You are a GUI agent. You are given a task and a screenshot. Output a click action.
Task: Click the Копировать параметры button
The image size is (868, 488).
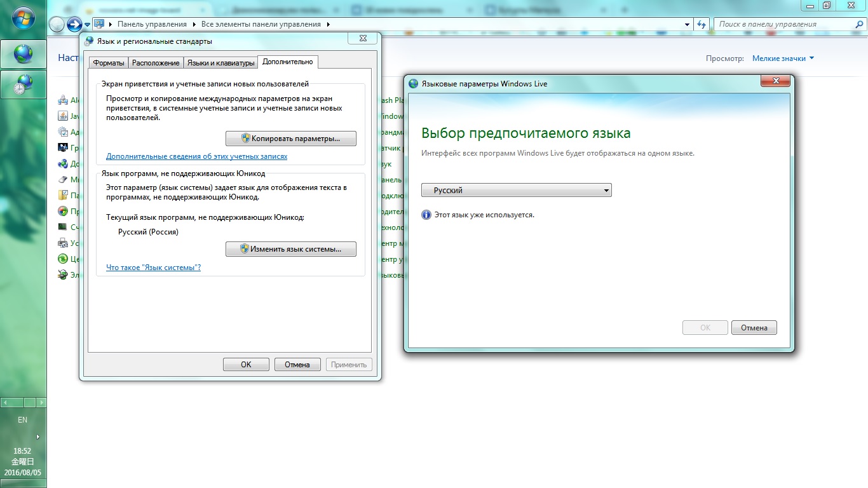point(291,138)
